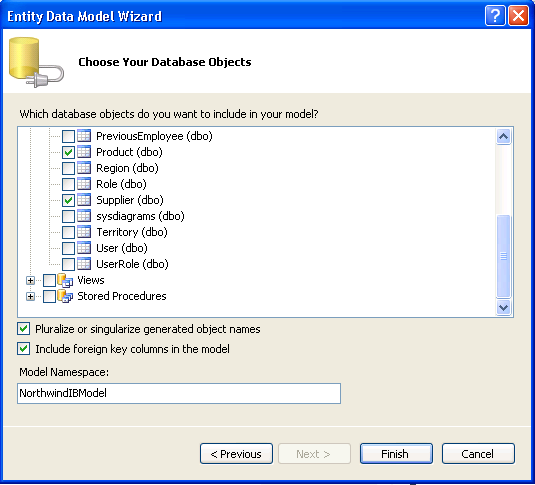The image size is (535, 485).
Task: Click the table icon beside sysdiagrams (dbo)
Action: [x=84, y=216]
